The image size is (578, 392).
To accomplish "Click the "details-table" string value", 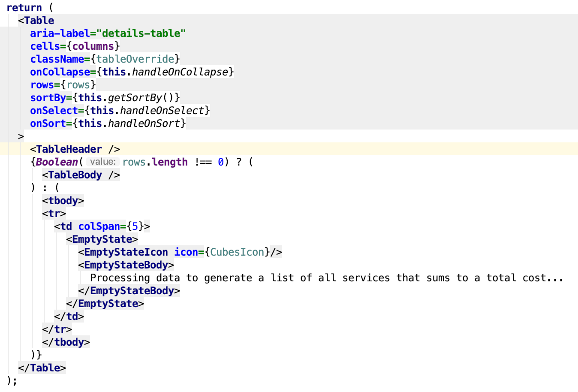I will [141, 33].
